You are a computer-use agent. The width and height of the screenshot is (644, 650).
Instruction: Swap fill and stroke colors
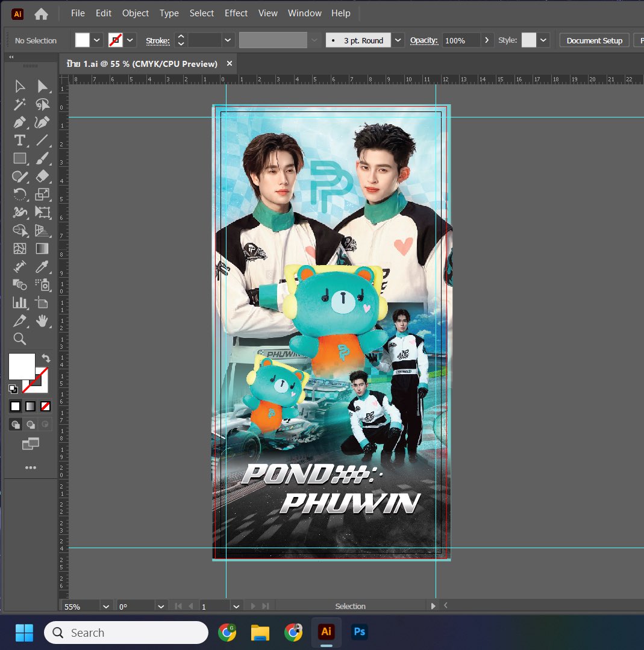[x=46, y=358]
